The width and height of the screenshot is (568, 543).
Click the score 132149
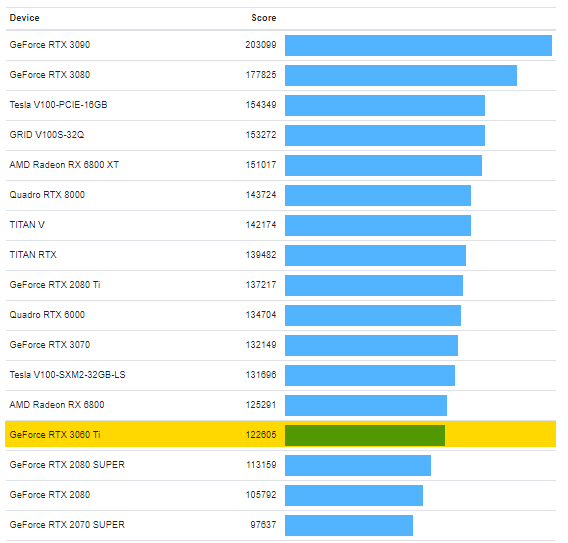(261, 345)
